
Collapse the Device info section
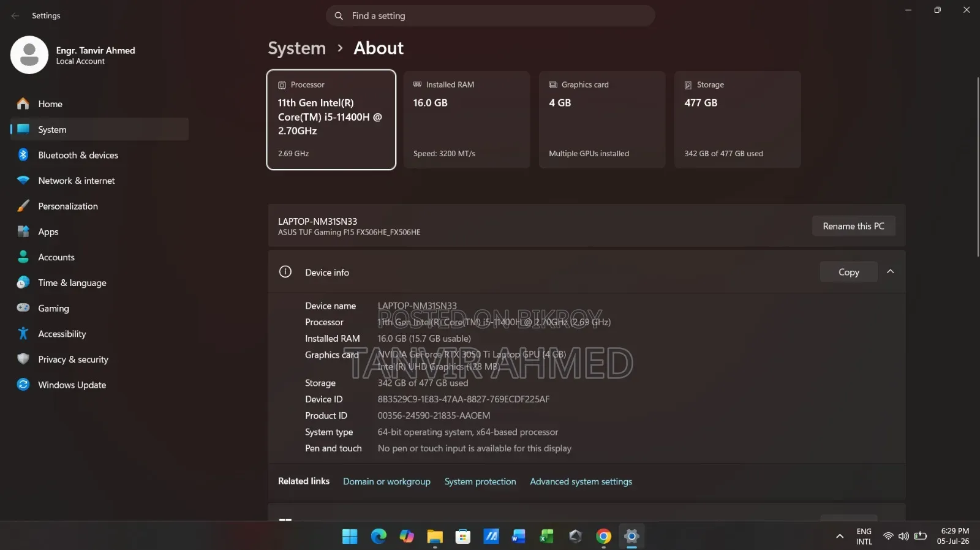[x=891, y=272]
